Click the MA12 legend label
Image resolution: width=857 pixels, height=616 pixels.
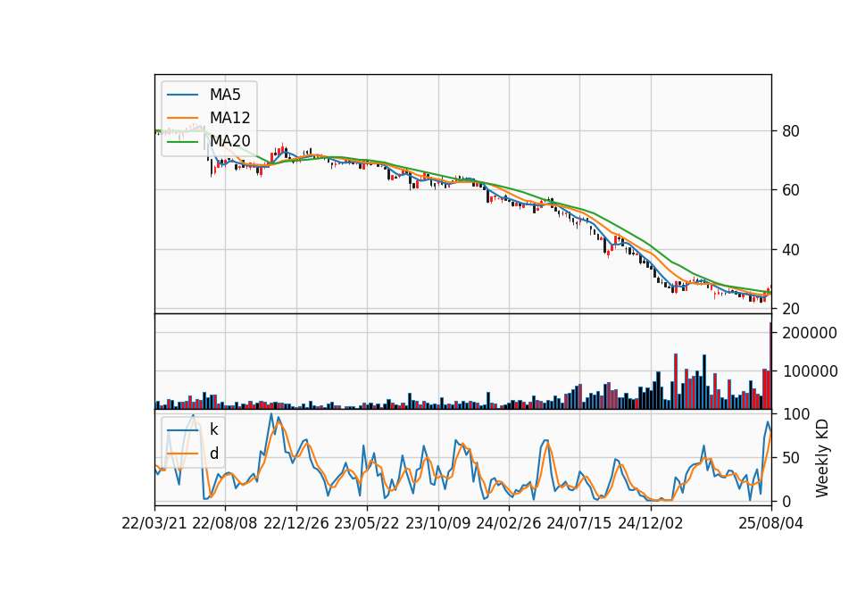(x=229, y=118)
